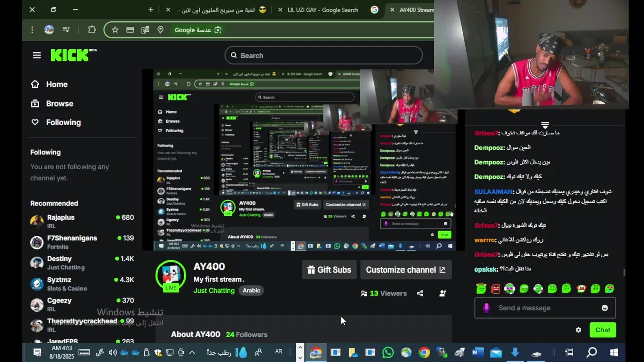Click the Arabic language tag

(x=251, y=290)
